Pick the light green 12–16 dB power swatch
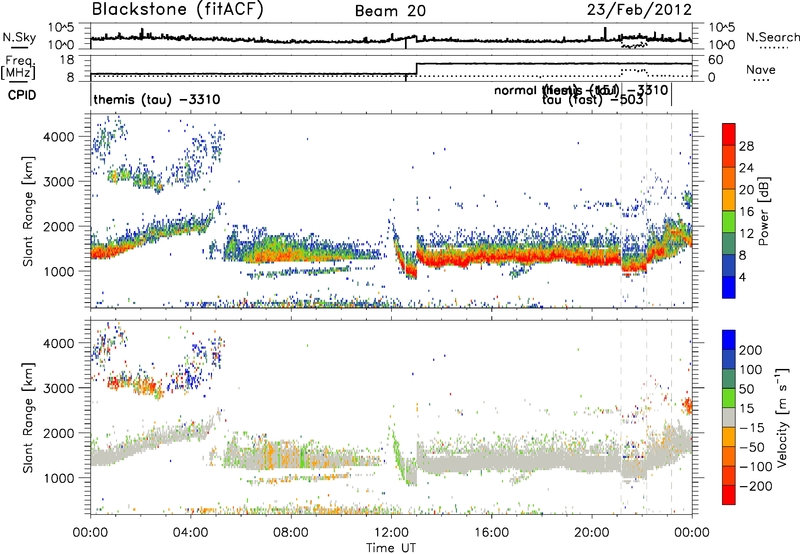The width and height of the screenshot is (800, 554). click(729, 222)
